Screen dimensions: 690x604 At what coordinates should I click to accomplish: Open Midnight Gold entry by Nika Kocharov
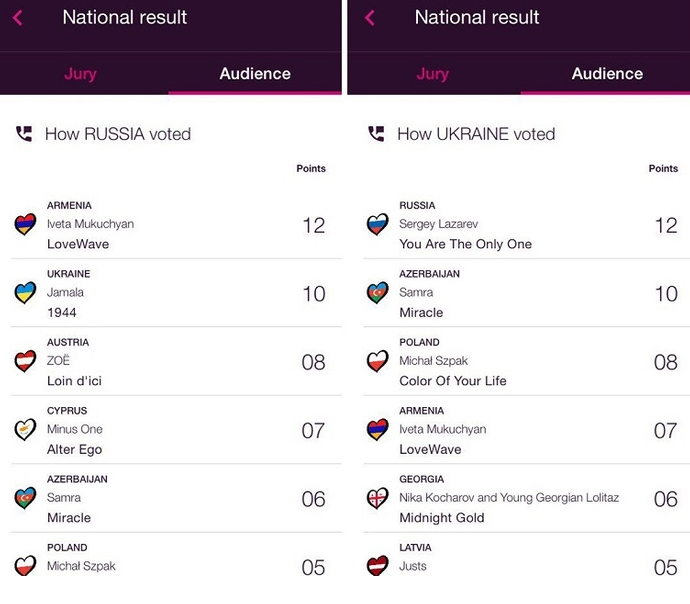526,498
